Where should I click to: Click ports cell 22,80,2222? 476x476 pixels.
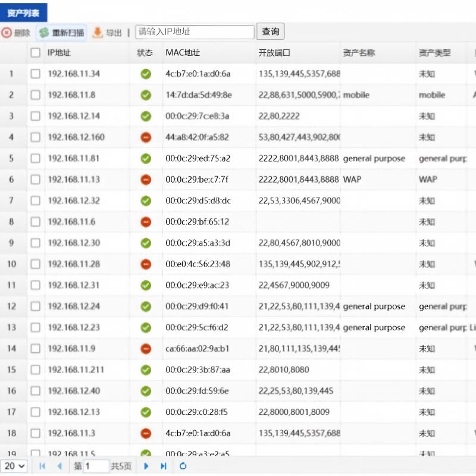[279, 116]
